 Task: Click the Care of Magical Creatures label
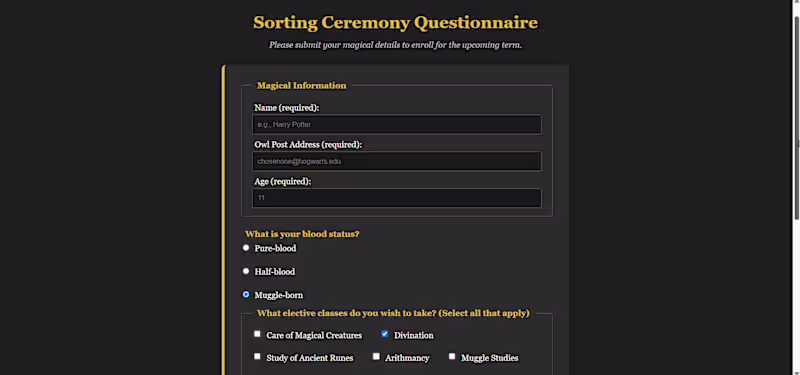click(x=314, y=336)
